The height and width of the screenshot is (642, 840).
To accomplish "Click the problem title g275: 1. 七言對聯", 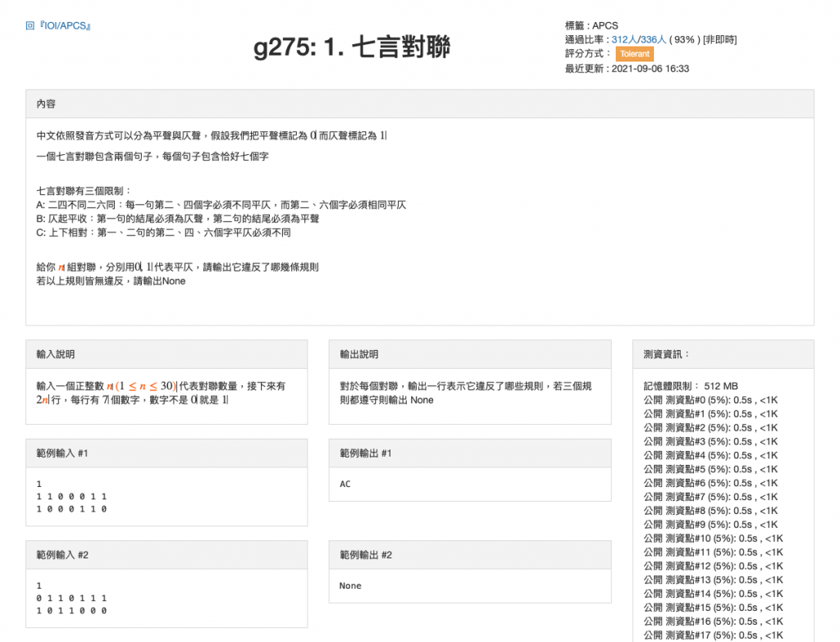I will (352, 47).
